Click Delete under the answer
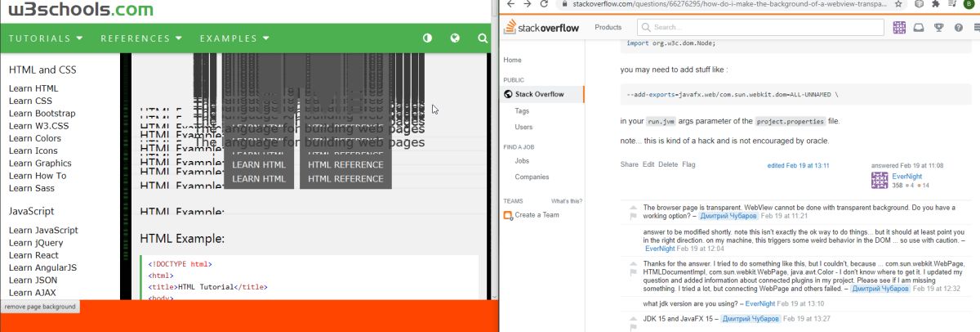The image size is (980, 332). point(668,164)
